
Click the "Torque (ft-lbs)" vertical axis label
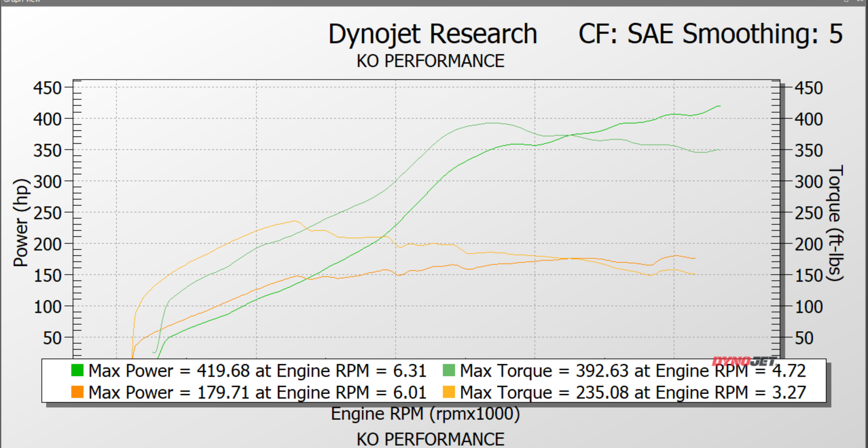[x=836, y=223]
